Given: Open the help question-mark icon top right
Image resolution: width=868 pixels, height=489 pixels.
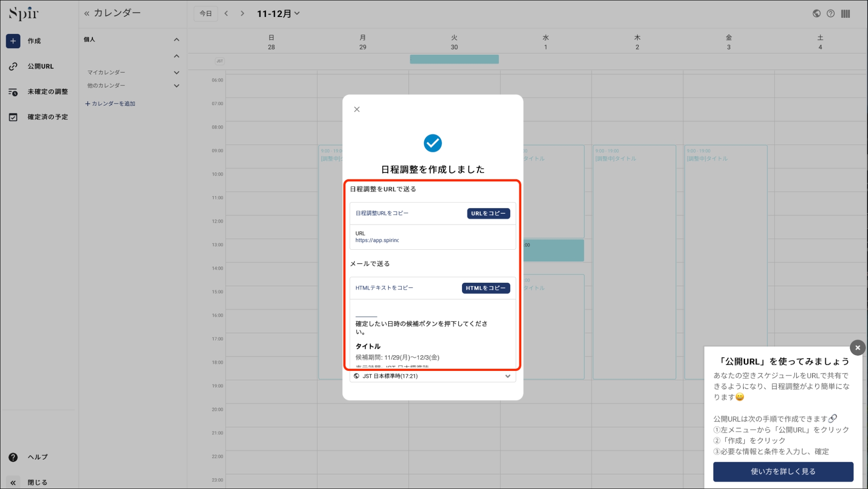Looking at the screenshot, I should click(831, 13).
